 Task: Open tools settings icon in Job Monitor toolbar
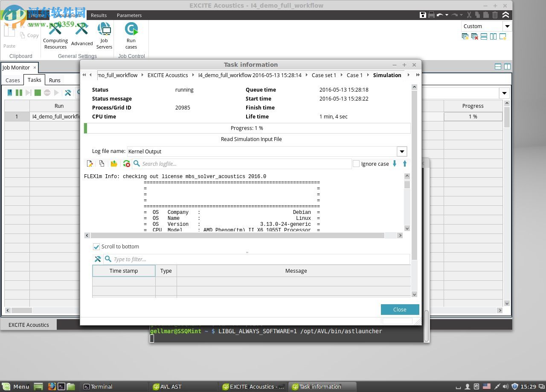67,92
